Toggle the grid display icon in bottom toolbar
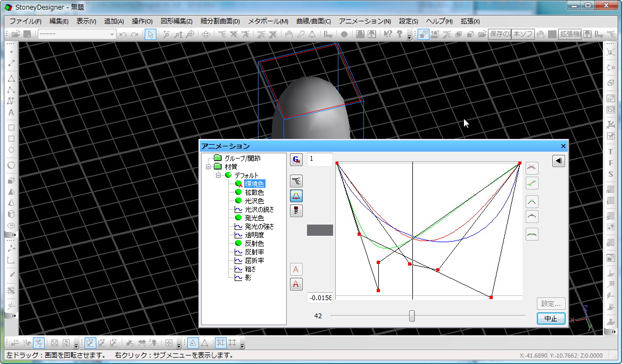The height and width of the screenshot is (364, 622). (x=220, y=343)
